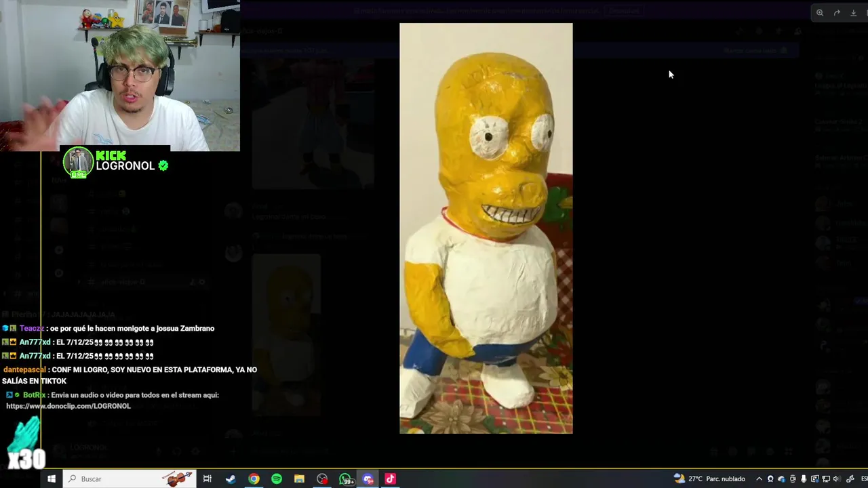Open File Explorer from the taskbar

(299, 479)
